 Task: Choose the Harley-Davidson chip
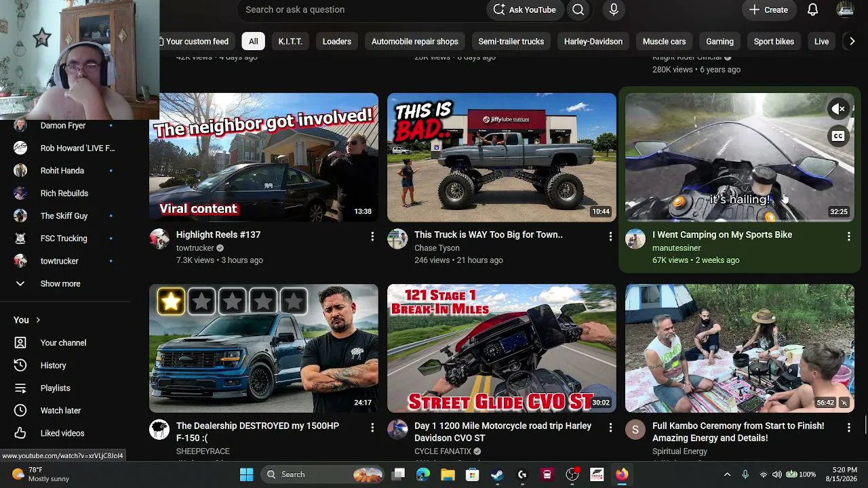point(593,41)
